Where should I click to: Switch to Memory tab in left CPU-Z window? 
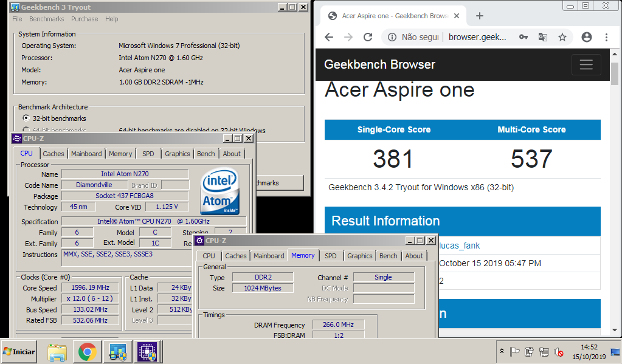(x=120, y=154)
